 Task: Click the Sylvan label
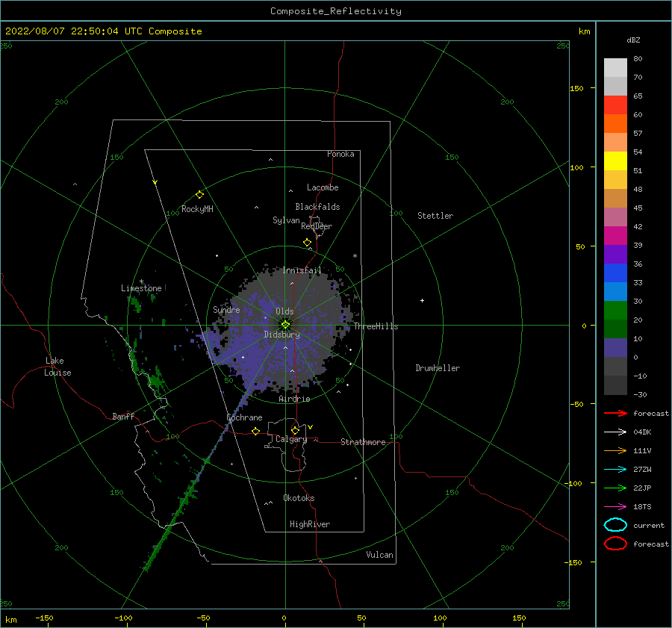(x=286, y=220)
